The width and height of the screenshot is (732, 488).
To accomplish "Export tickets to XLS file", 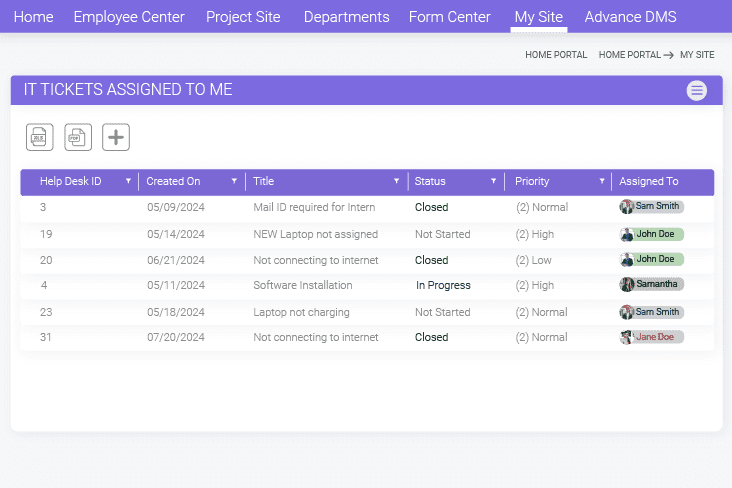I will click(40, 137).
